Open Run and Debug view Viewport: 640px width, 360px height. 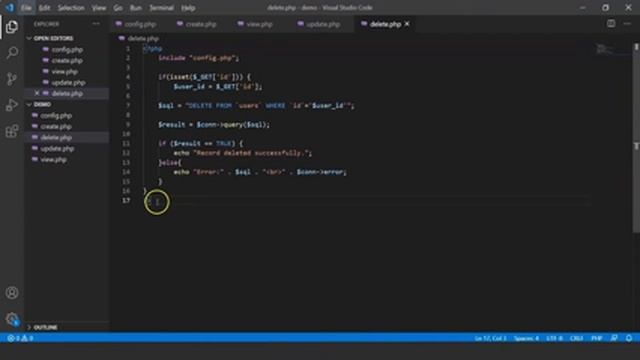[x=12, y=105]
